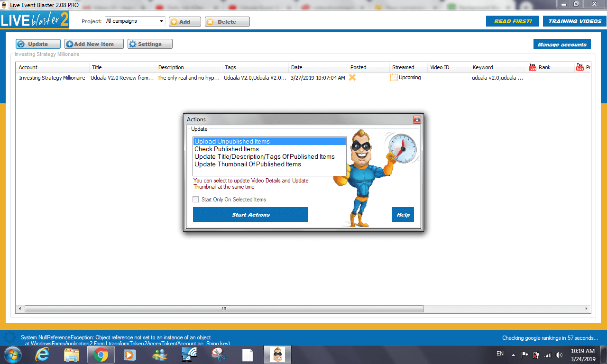The width and height of the screenshot is (607, 364).
Task: Open the Settings button with gear icon
Action: [150, 44]
